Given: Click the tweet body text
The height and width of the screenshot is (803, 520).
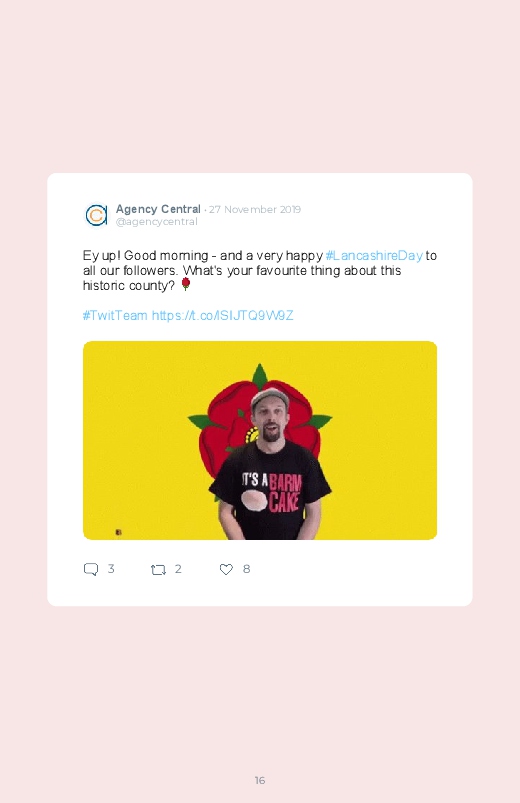Looking at the screenshot, I should pos(260,270).
